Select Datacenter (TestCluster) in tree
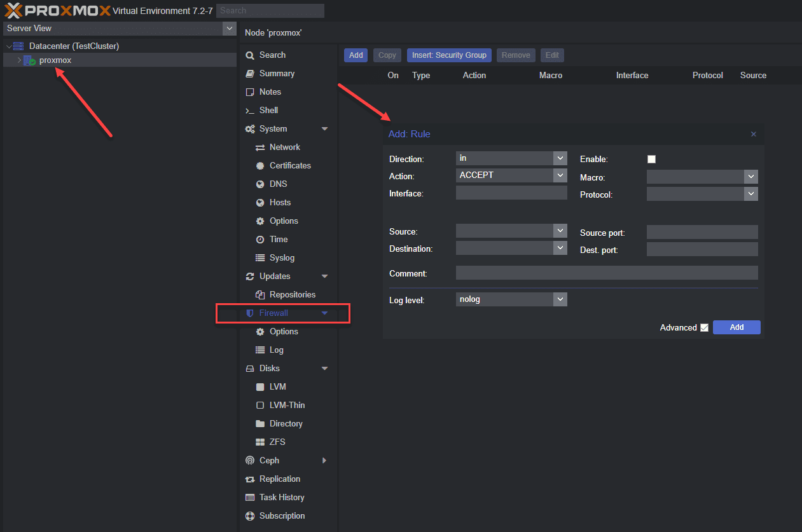802x532 pixels. click(74, 46)
